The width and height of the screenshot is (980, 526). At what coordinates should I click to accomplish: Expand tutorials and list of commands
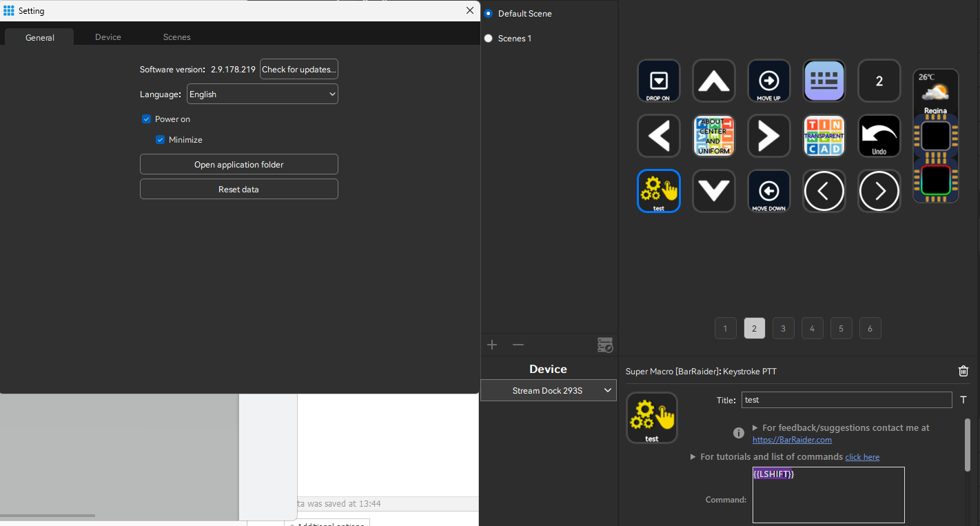pyautogui.click(x=693, y=457)
